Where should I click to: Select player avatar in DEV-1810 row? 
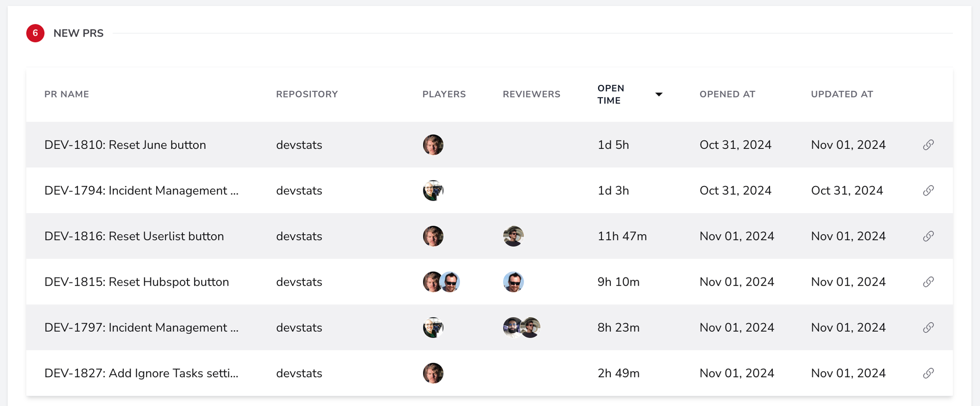point(433,145)
